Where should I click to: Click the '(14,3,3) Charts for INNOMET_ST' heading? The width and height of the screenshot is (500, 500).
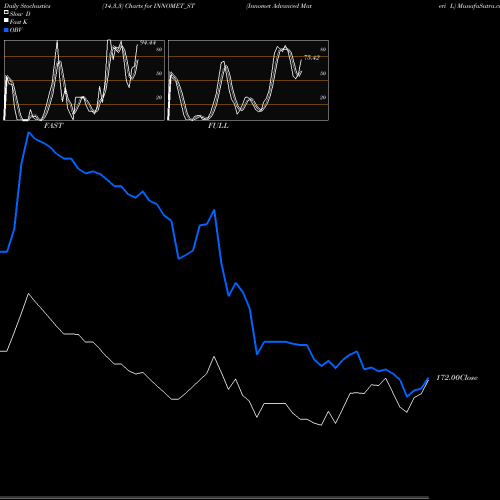(148, 6)
